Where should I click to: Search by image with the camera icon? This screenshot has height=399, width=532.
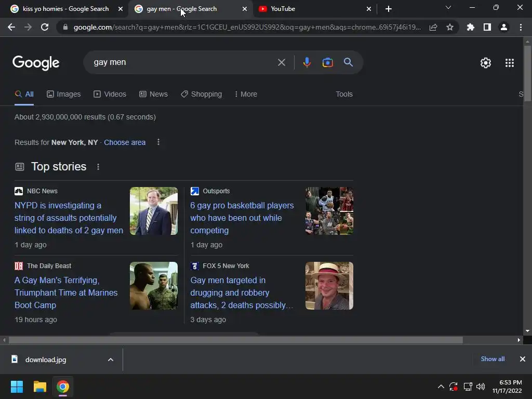(x=328, y=62)
